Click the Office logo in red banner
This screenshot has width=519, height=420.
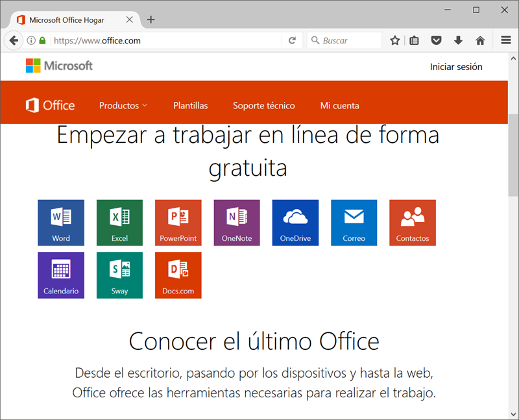tap(51, 105)
